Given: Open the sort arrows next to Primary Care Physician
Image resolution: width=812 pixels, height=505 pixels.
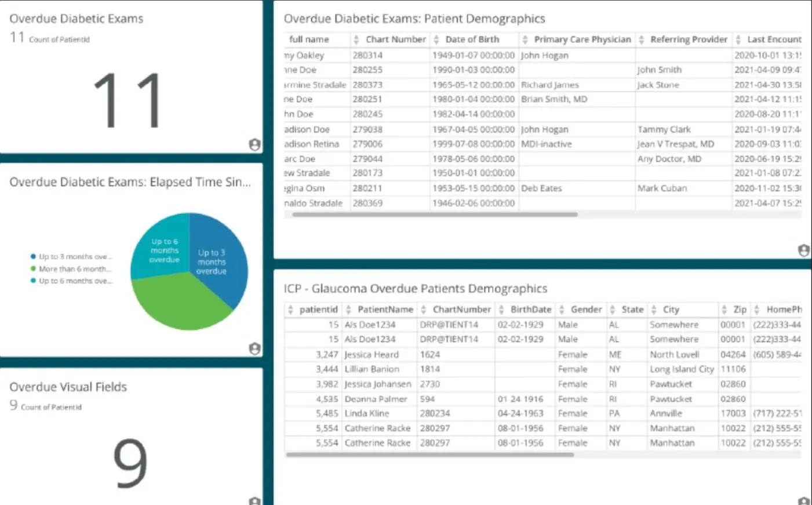Looking at the screenshot, I should point(524,39).
